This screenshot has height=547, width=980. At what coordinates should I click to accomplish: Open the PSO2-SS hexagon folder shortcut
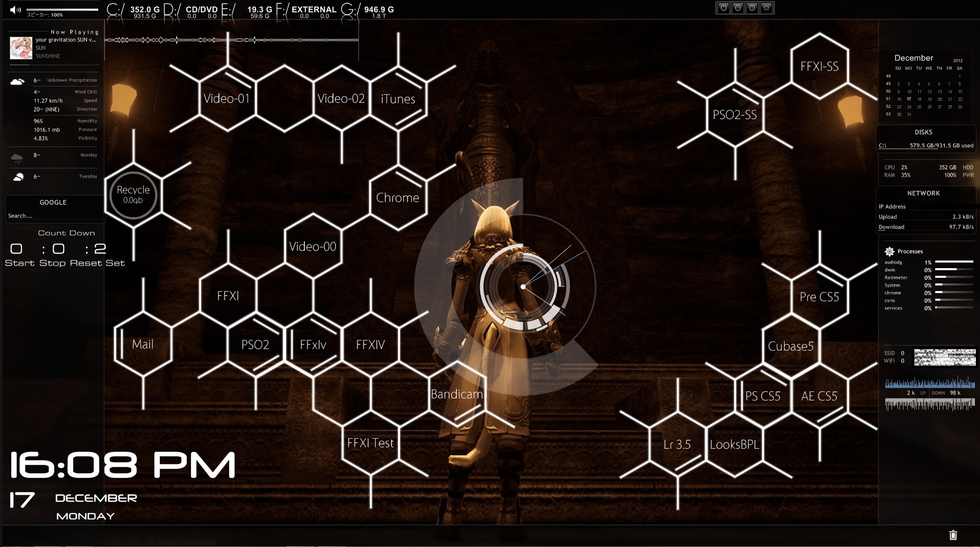coord(735,115)
